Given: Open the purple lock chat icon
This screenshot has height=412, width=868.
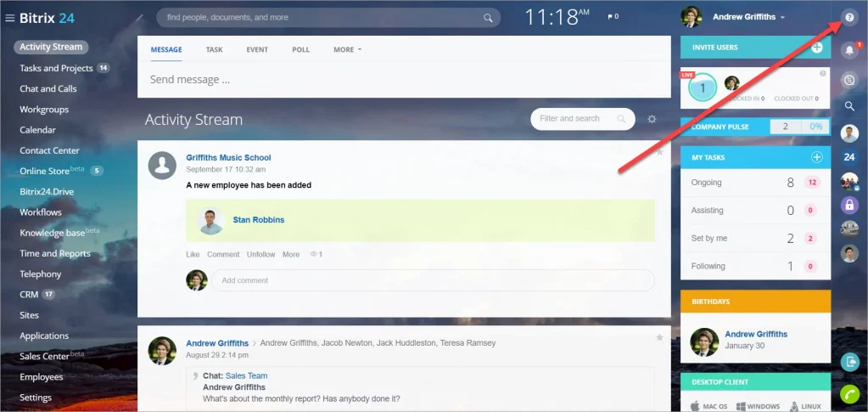Looking at the screenshot, I should click(849, 206).
